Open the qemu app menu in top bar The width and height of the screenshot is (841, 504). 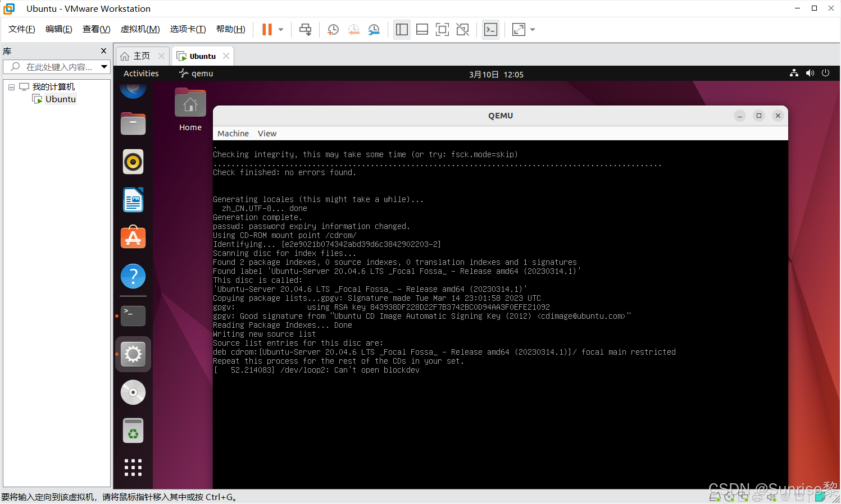click(x=196, y=74)
